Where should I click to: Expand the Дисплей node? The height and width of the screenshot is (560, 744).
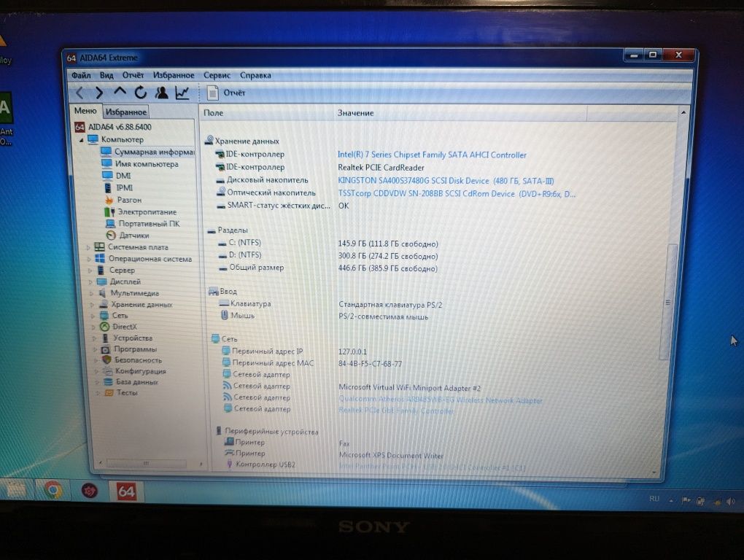point(90,281)
